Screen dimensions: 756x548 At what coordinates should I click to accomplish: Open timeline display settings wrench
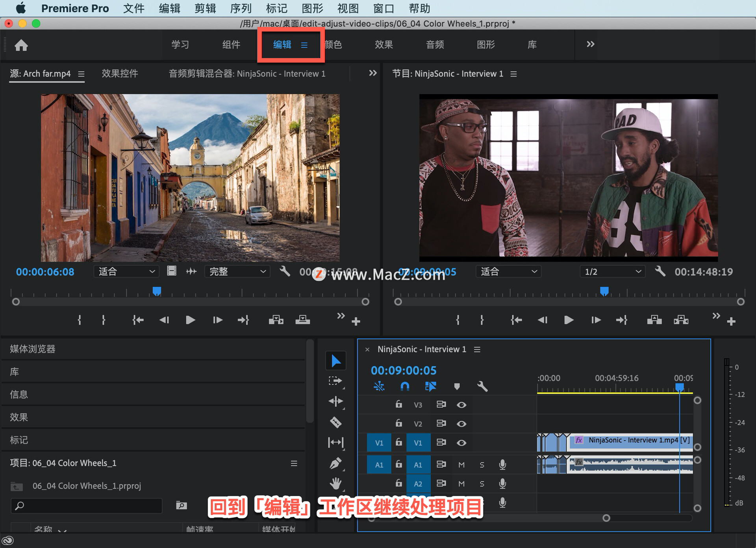click(x=482, y=386)
